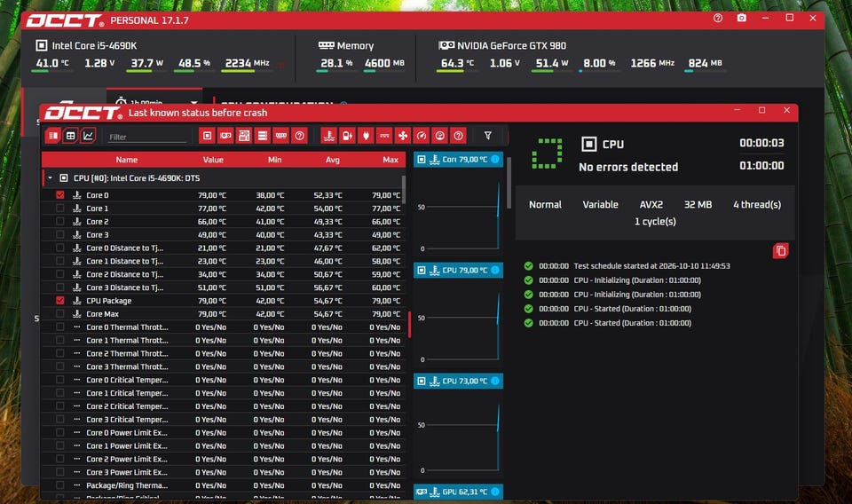Collapse the CPU [#0] Intel Core i5-4690K tree

50,178
